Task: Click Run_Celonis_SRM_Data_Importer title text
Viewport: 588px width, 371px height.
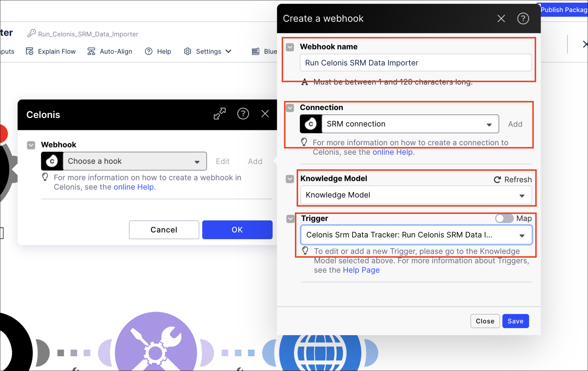Action: (x=88, y=34)
